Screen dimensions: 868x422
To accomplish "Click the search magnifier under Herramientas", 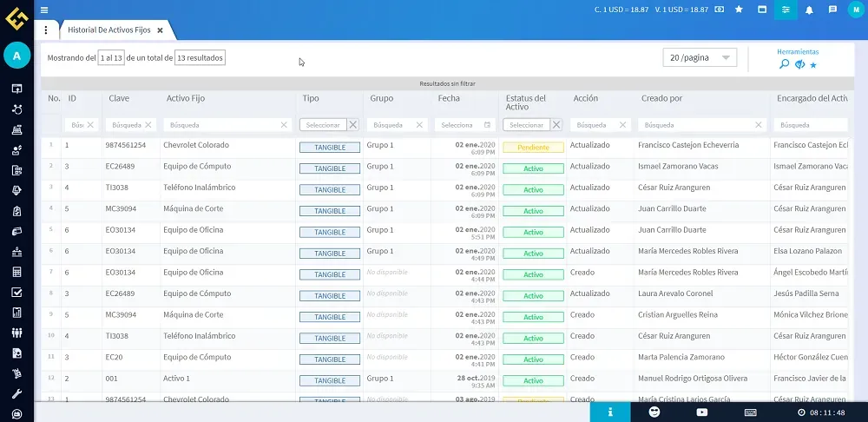I will 784,64.
